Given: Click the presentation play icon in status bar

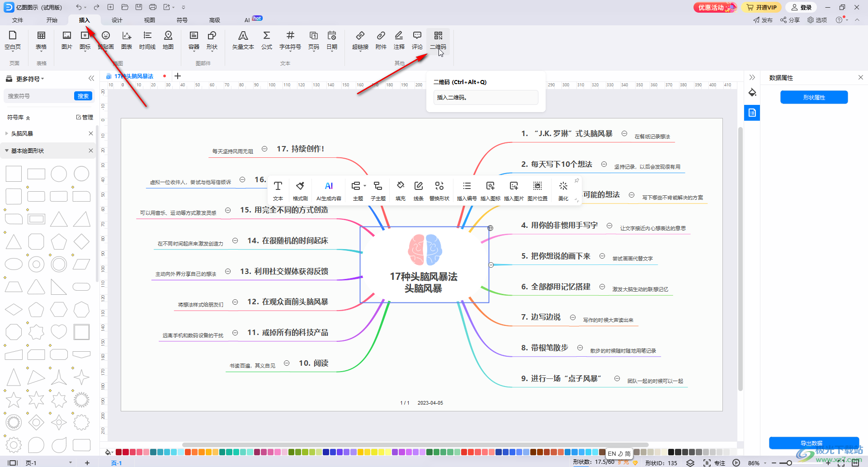Looking at the screenshot, I should point(736,462).
